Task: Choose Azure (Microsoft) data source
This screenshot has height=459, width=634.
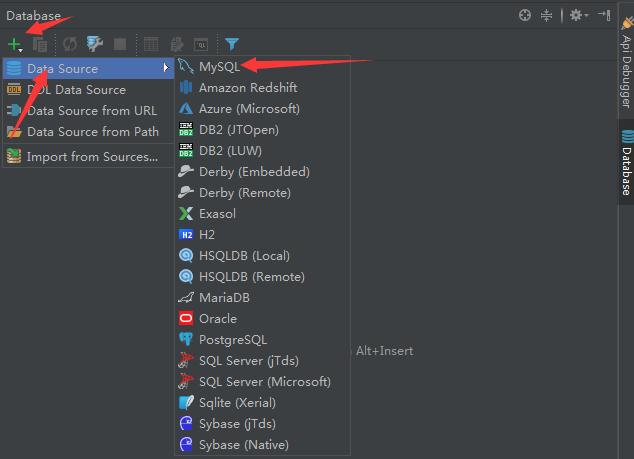Action: [x=262, y=108]
